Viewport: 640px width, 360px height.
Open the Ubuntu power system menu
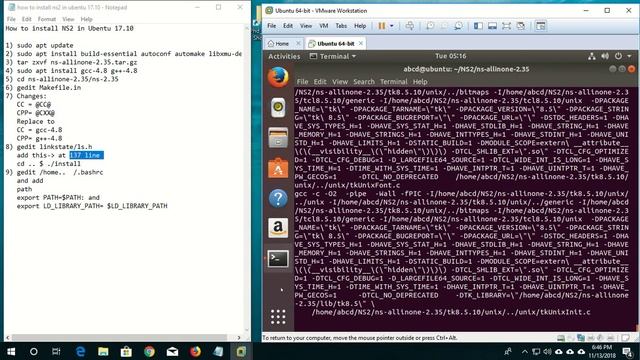[623, 56]
